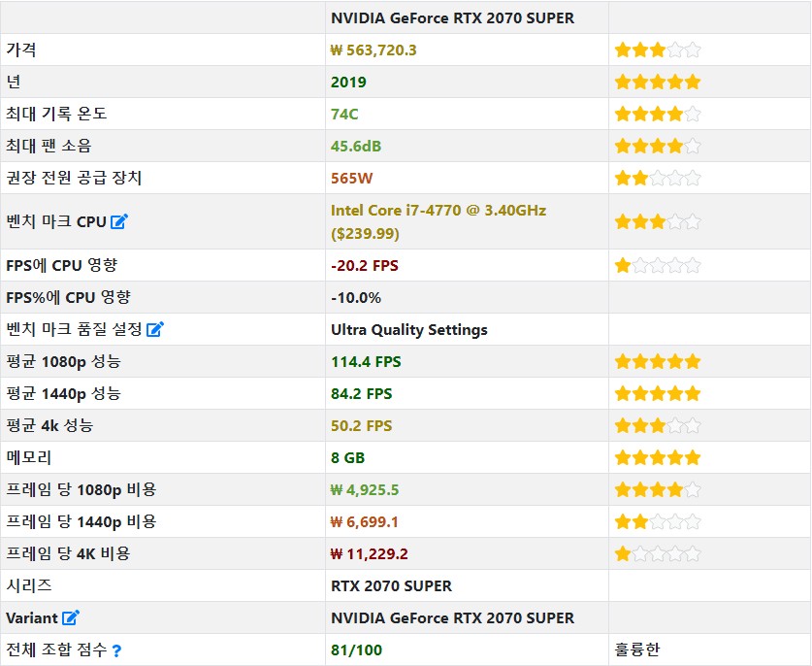Select the fan noise value 45.6dB

356,147
